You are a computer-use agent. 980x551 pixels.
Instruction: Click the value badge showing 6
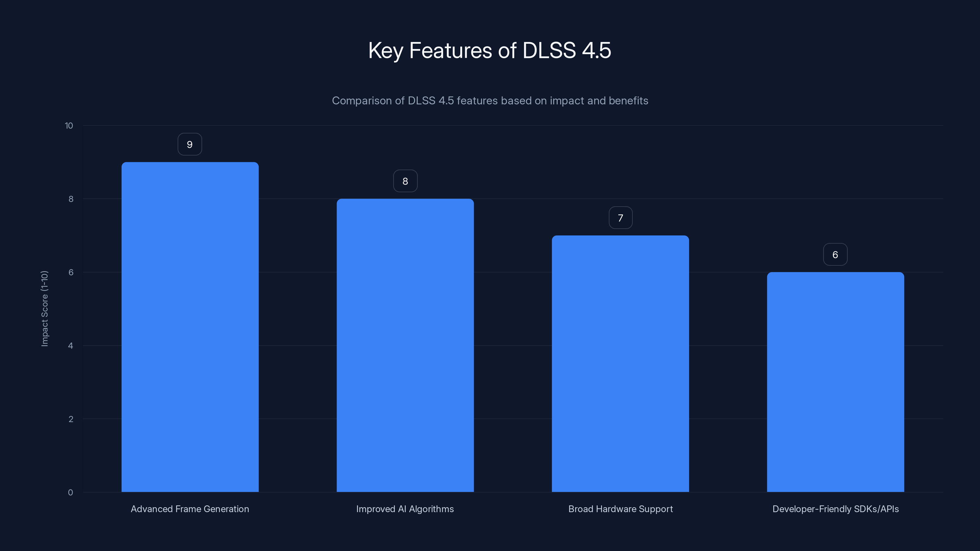pos(835,255)
